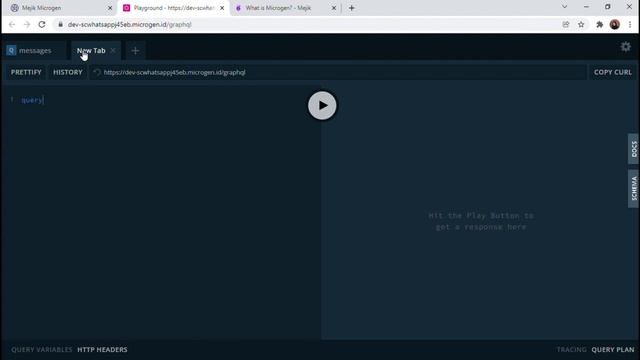The height and width of the screenshot is (360, 640).
Task: Switch to the Mejik Microgen browser tab
Action: coord(60,8)
